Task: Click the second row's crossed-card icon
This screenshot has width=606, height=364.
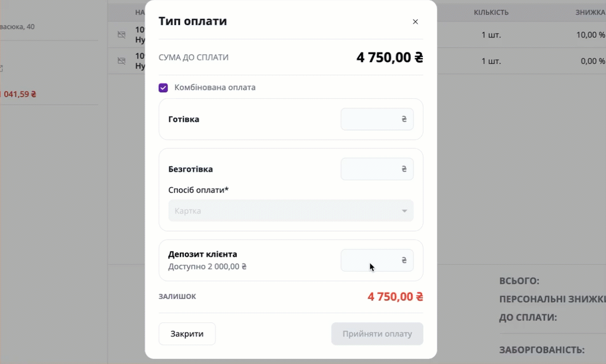Action: (x=122, y=61)
